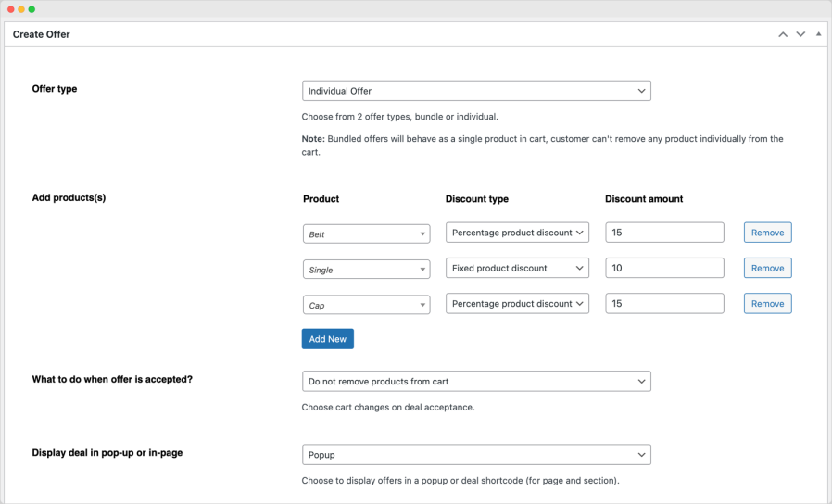Remove the Cap product row

[x=767, y=304]
